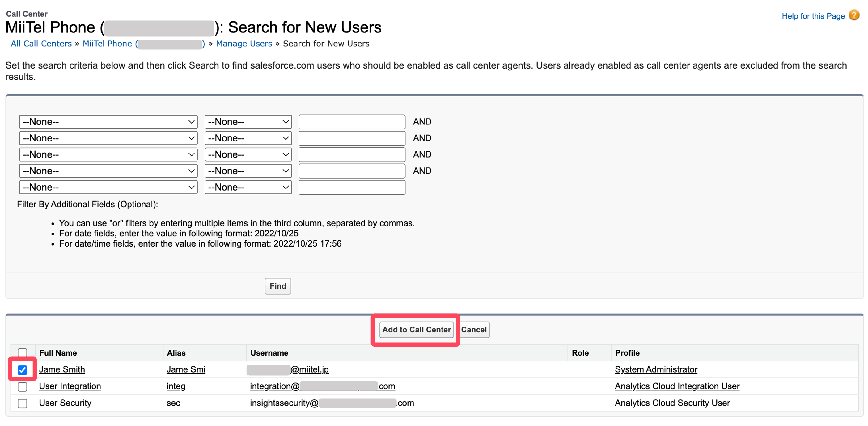868x426 pixels.
Task: Open System Administrator profile link
Action: (656, 369)
